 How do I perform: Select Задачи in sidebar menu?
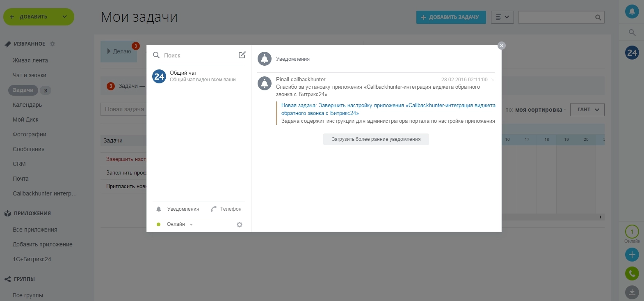pos(23,90)
